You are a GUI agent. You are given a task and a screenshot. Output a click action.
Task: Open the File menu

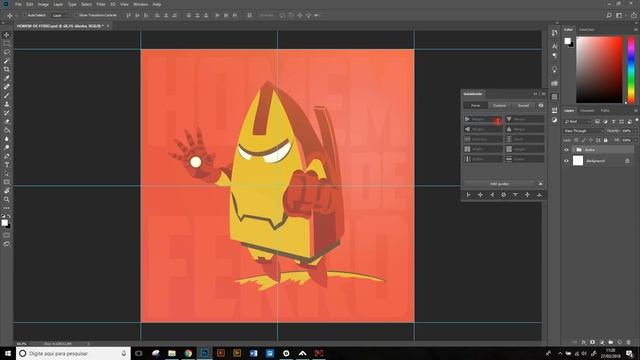(x=18, y=4)
